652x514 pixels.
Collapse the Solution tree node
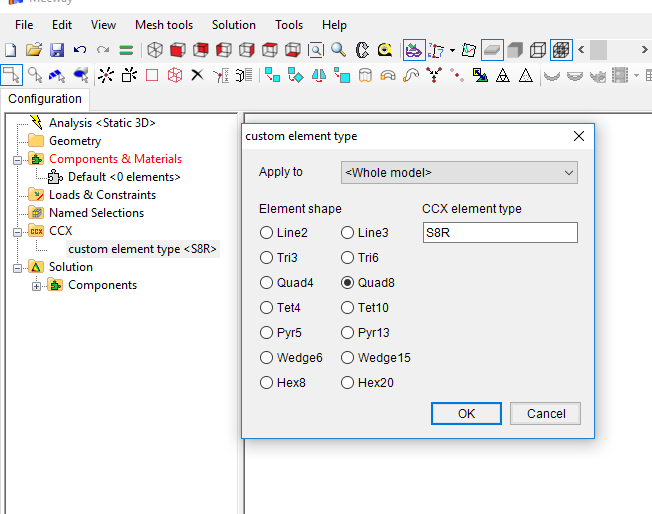coord(17,268)
